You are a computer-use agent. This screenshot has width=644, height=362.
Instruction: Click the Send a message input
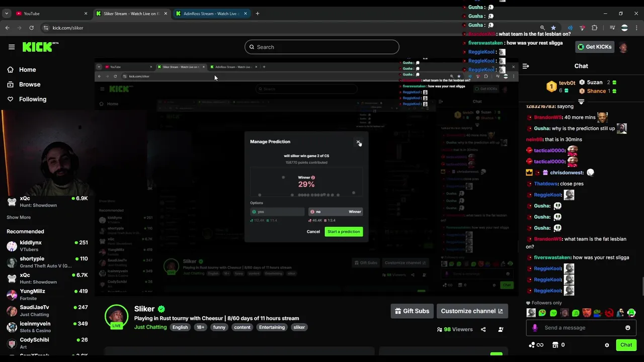coord(581,328)
